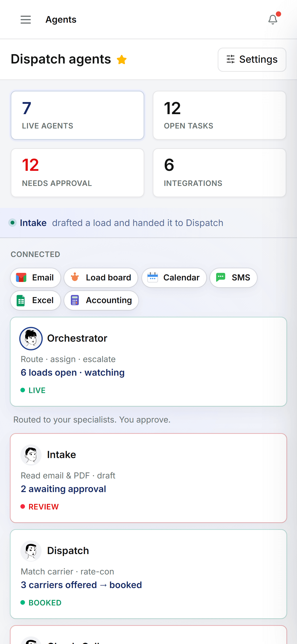Click '2 awaiting approval' on Intake card
The width and height of the screenshot is (297, 644).
63,489
